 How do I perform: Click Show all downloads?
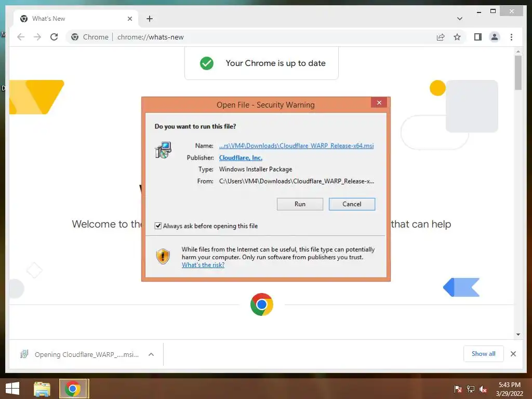coord(484,354)
